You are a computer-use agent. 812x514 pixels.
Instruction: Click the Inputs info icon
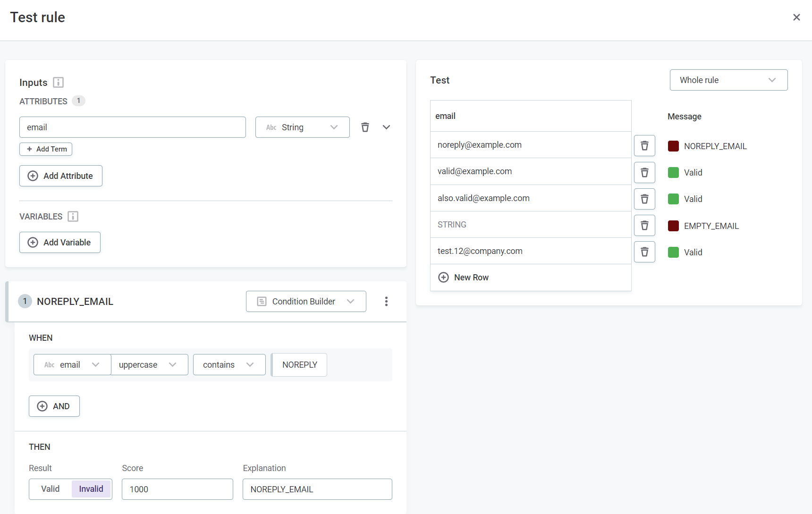(x=58, y=83)
